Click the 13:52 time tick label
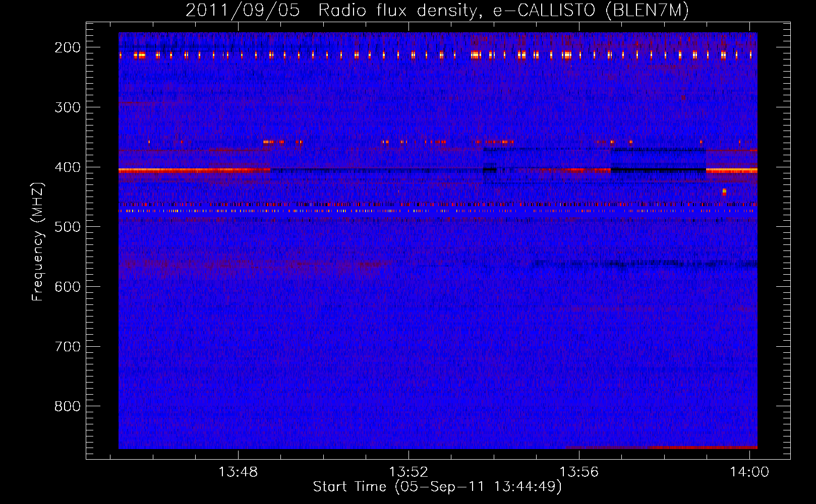The width and height of the screenshot is (816, 504). click(409, 472)
